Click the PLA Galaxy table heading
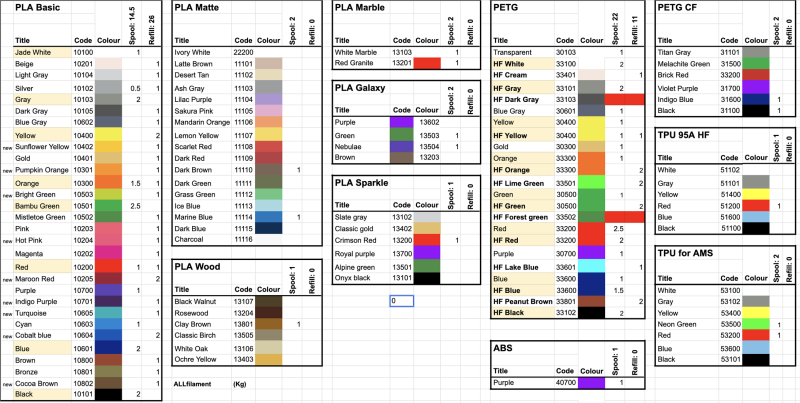 tap(360, 88)
